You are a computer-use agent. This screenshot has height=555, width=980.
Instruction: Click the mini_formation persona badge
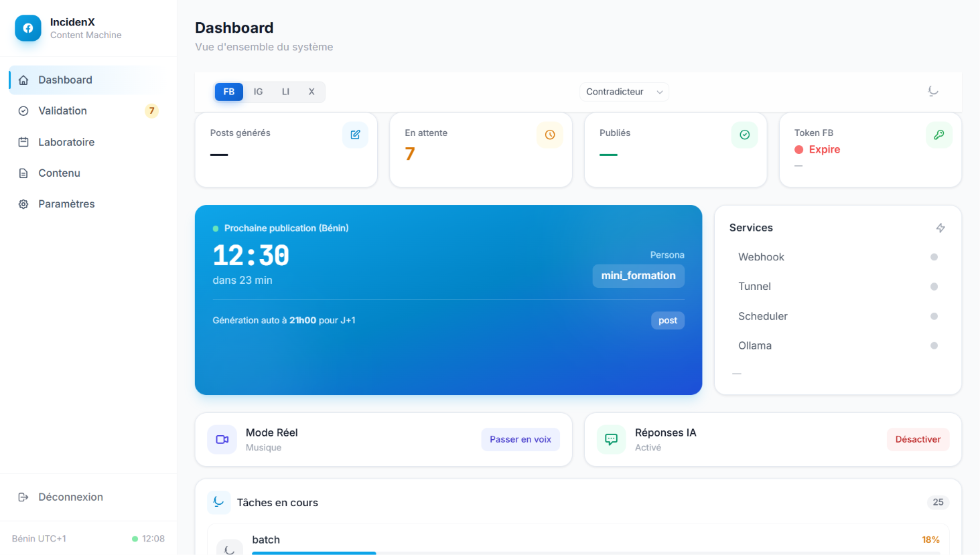(638, 276)
